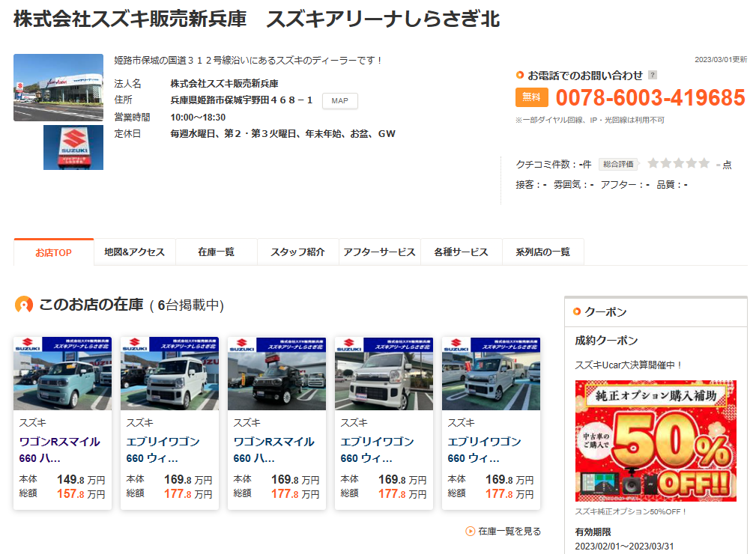Click the coupon validity 2023/02/01〜2023/03/31
Screen dimensions: 756x554
[x=624, y=547]
